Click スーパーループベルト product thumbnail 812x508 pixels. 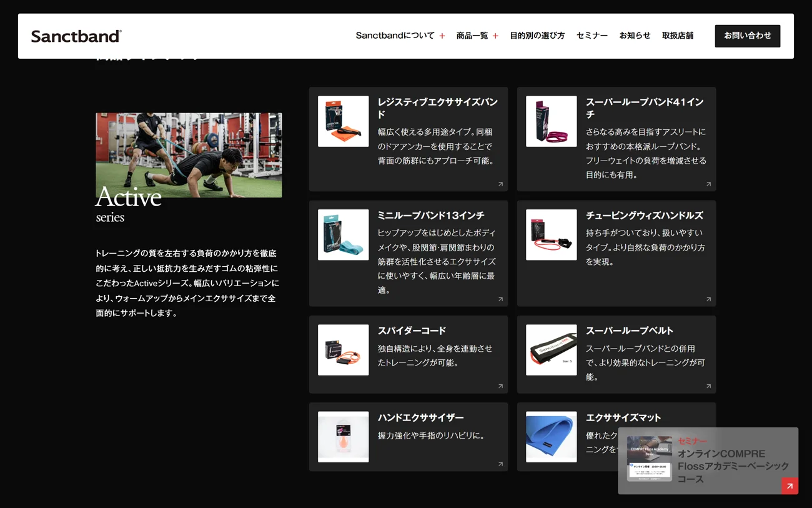551,350
